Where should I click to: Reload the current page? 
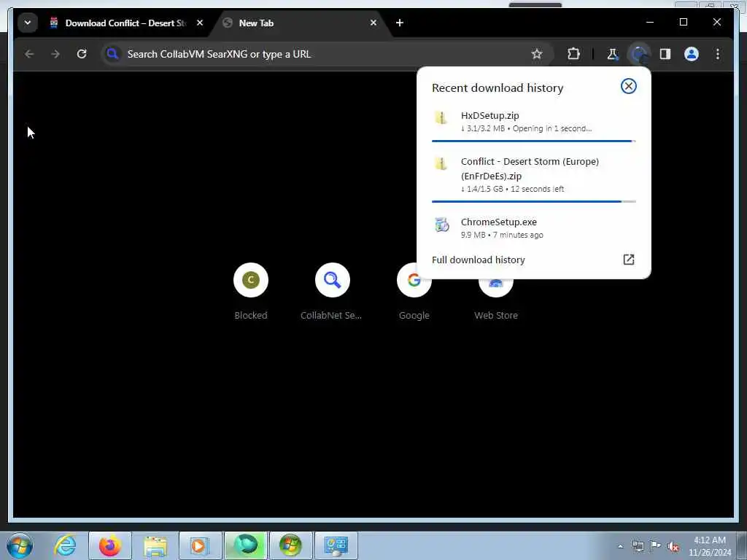point(82,54)
